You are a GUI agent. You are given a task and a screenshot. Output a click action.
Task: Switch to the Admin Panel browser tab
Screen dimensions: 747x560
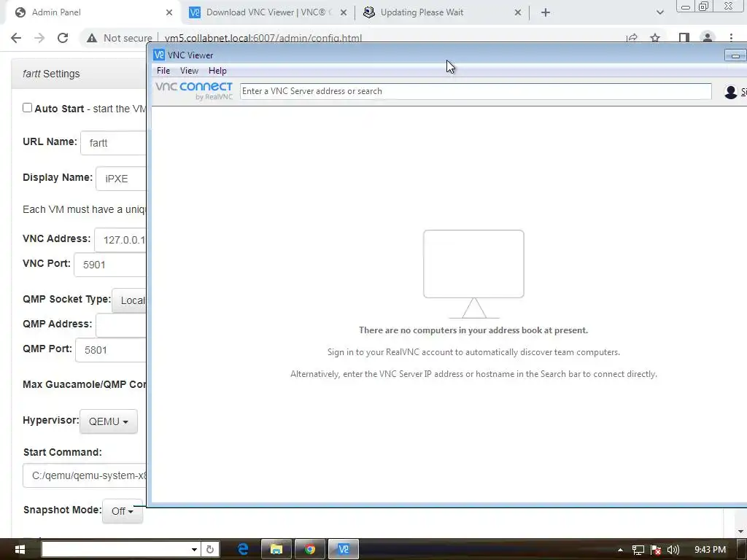(90, 12)
